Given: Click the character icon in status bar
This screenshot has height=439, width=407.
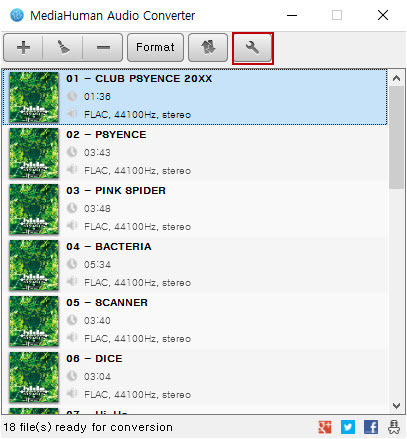Looking at the screenshot, I should pos(394,427).
